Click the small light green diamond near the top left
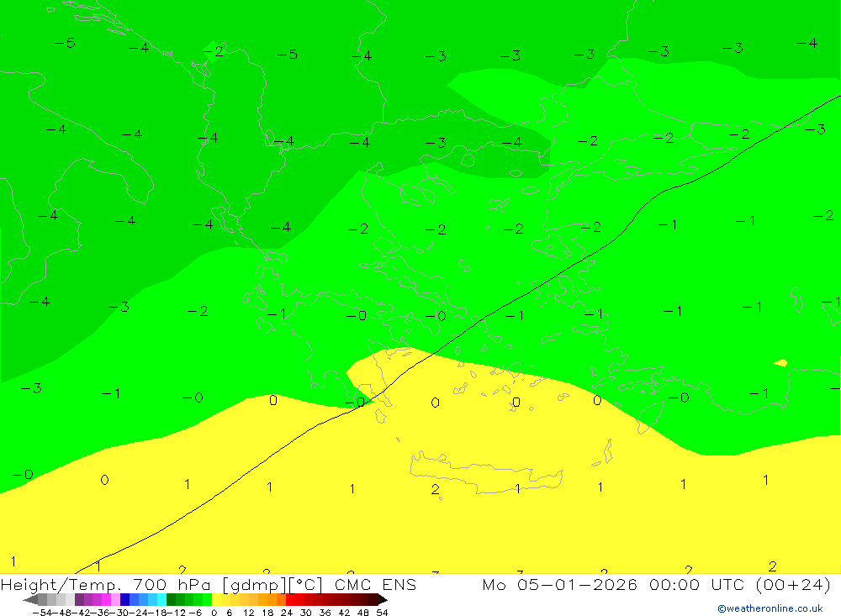Image resolution: width=841 pixels, height=616 pixels. (x=213, y=51)
